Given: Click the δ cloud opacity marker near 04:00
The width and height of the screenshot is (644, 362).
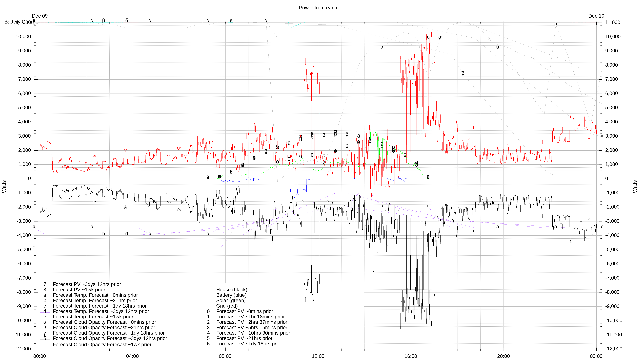Looking at the screenshot, I should [x=127, y=20].
